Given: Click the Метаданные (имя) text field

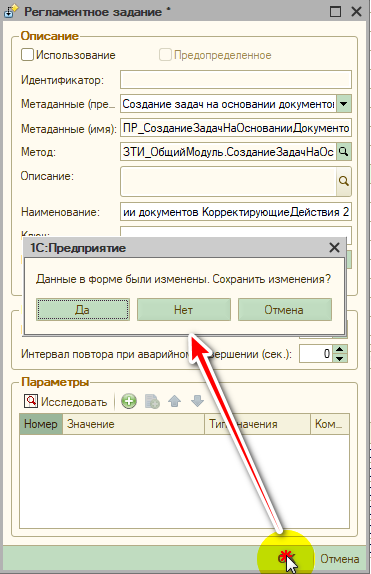Looking at the screenshot, I should (236, 128).
